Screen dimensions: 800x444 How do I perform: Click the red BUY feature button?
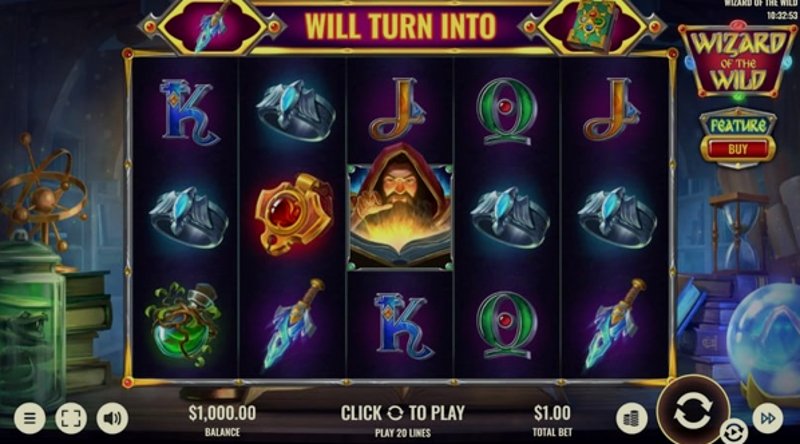click(x=738, y=150)
